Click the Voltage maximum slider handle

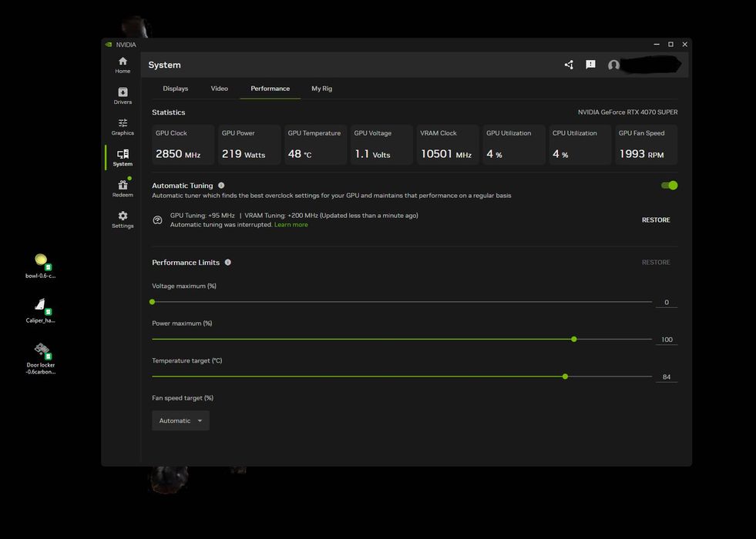(x=153, y=302)
